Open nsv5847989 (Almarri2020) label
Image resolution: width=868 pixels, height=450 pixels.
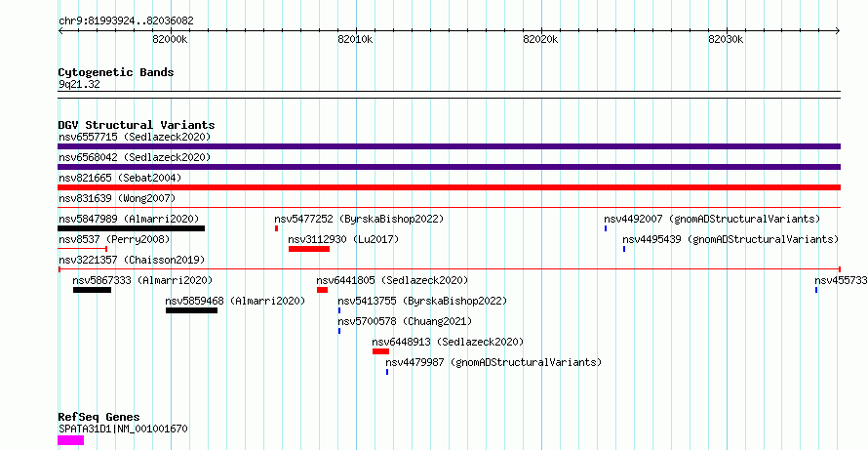[129, 219]
